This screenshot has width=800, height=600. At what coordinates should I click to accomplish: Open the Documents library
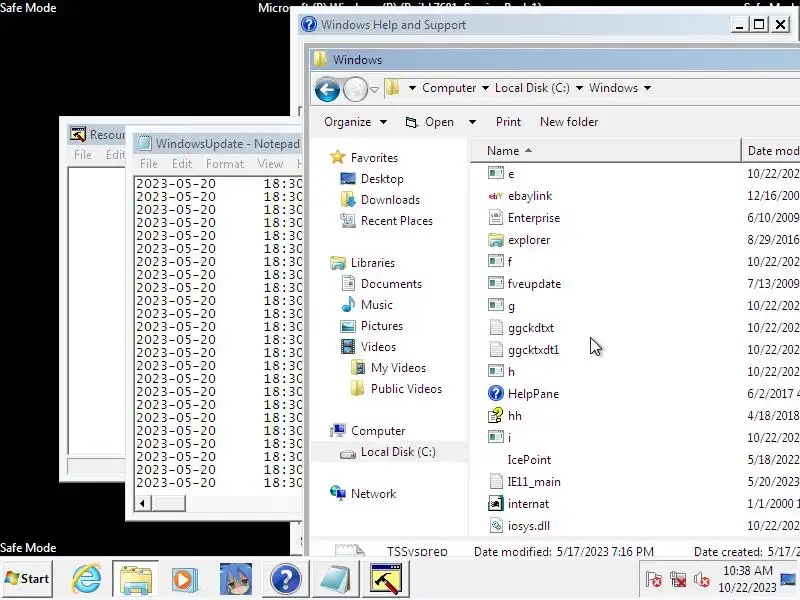pos(391,284)
